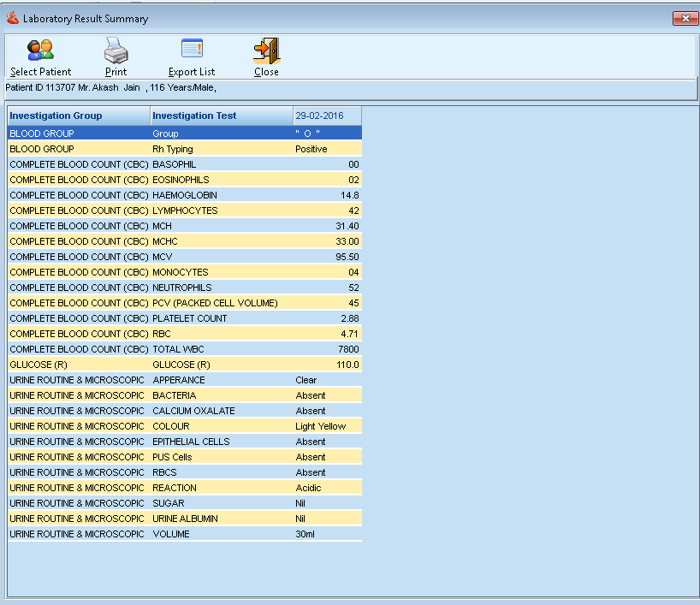The height and width of the screenshot is (605, 700).
Task: Click the platelet count value 2.88
Action: pos(349,318)
